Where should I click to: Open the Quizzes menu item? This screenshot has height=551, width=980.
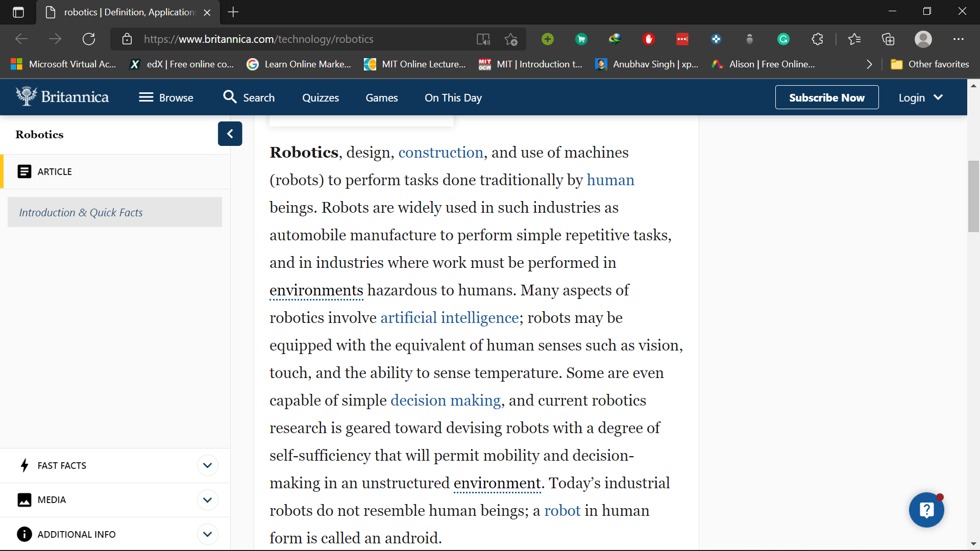click(x=320, y=97)
